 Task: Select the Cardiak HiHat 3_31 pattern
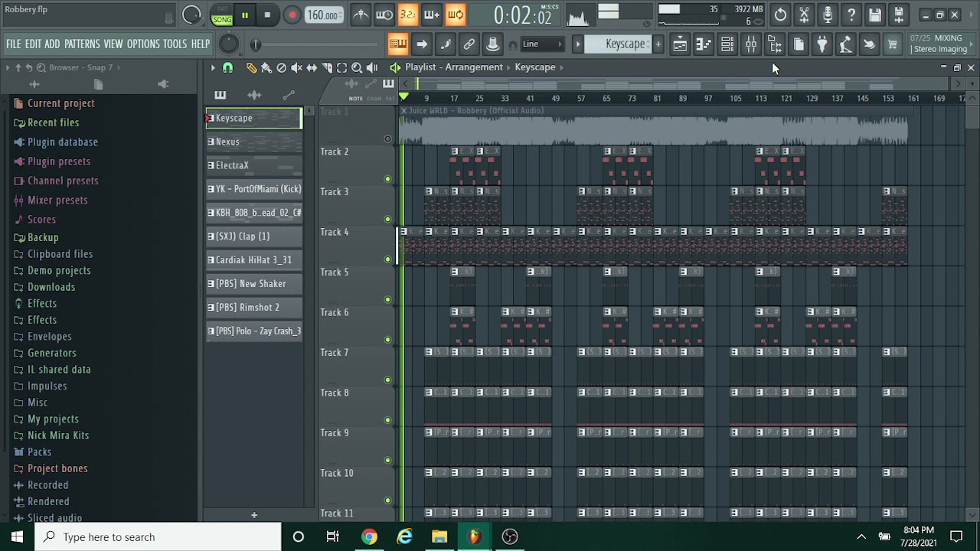[x=254, y=260]
